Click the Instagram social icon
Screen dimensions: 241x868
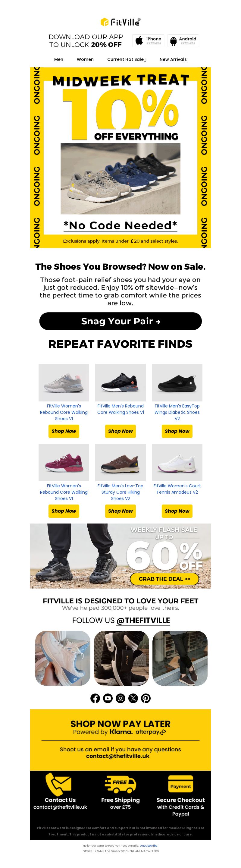[120, 699]
